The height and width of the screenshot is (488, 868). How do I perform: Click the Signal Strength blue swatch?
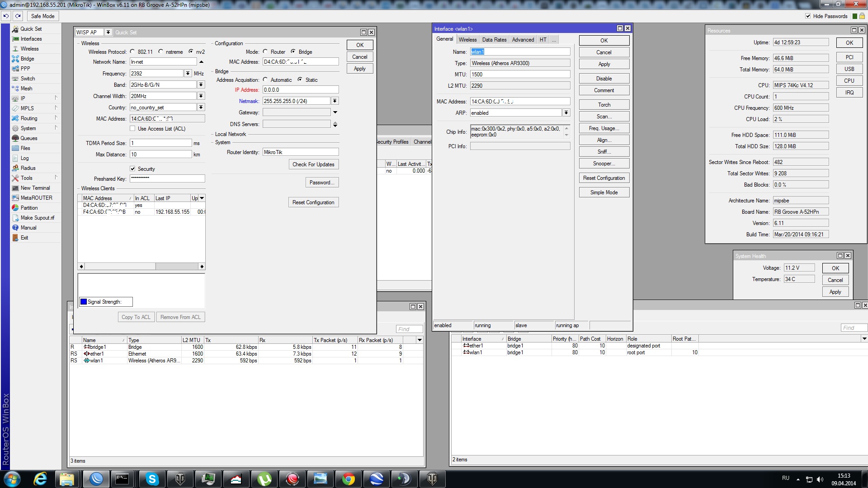pos(83,302)
